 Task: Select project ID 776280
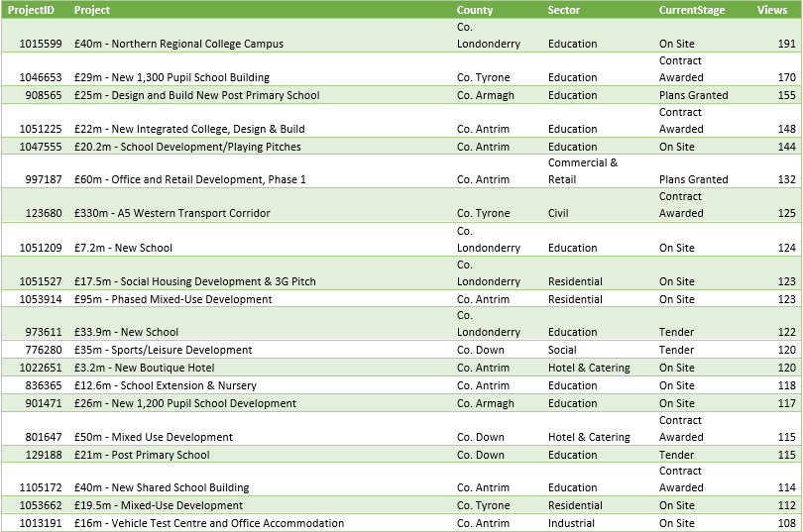pos(44,351)
